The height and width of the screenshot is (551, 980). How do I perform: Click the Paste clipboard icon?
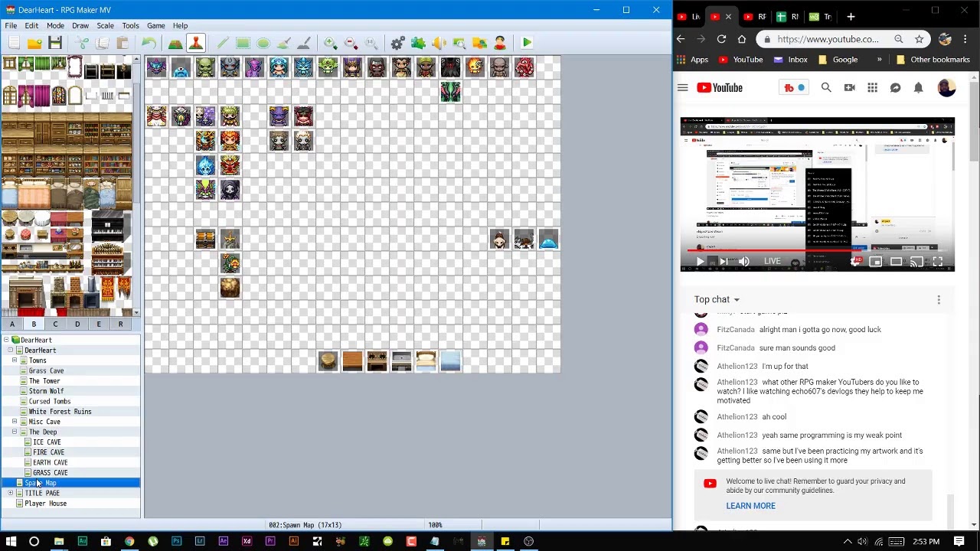coord(122,43)
